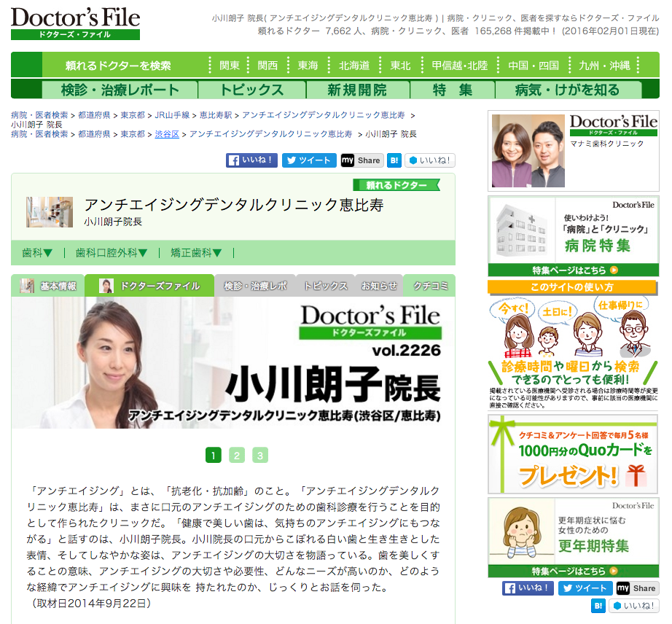Screen dimensions: 672x624
Task: Select the 甲信越・北陸 region
Action: coord(459,65)
